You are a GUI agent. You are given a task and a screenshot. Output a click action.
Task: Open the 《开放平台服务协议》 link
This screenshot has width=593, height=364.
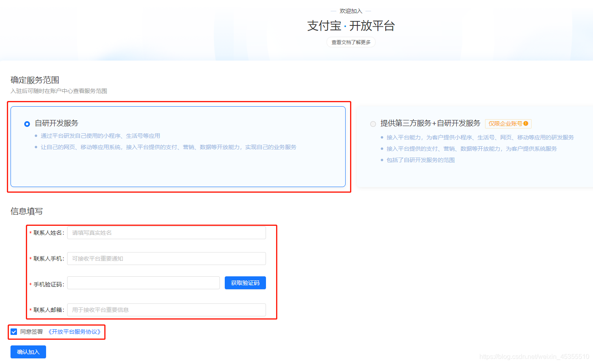(x=74, y=332)
